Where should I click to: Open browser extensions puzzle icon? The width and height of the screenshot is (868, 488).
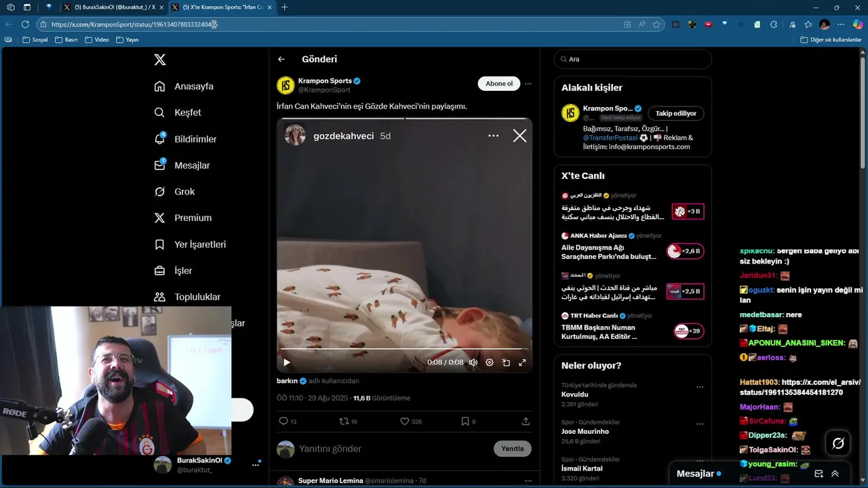pyautogui.click(x=774, y=24)
